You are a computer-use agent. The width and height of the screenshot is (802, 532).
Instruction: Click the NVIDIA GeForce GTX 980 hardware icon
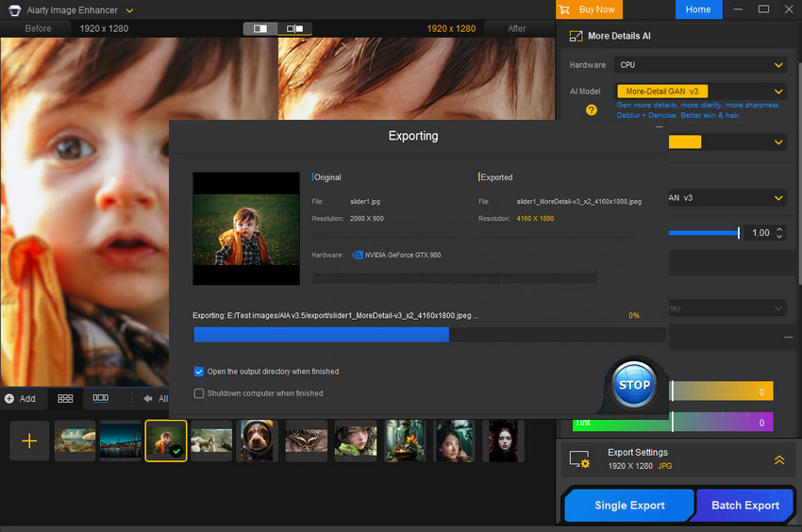pyautogui.click(x=357, y=255)
